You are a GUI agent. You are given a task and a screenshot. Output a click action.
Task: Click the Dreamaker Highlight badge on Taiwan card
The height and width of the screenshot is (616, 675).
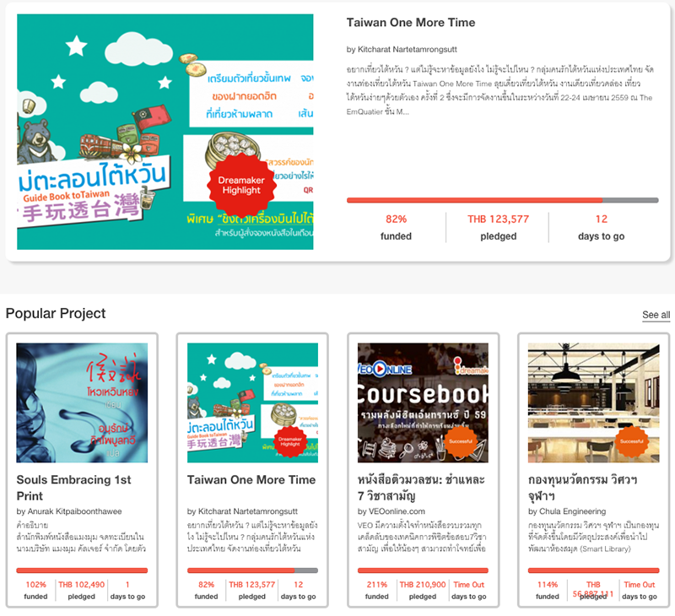coord(290,441)
